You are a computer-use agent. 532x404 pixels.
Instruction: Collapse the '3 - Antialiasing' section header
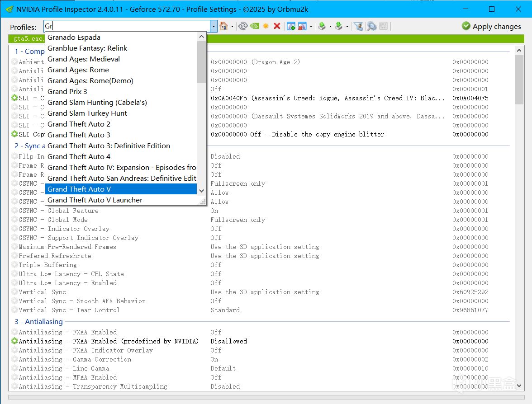coord(38,321)
